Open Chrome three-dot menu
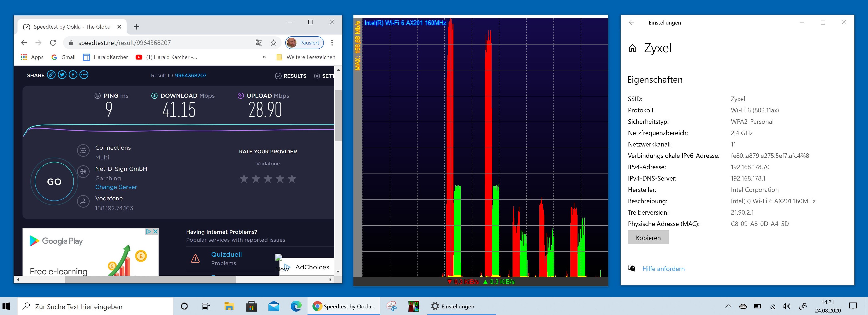 pyautogui.click(x=332, y=43)
